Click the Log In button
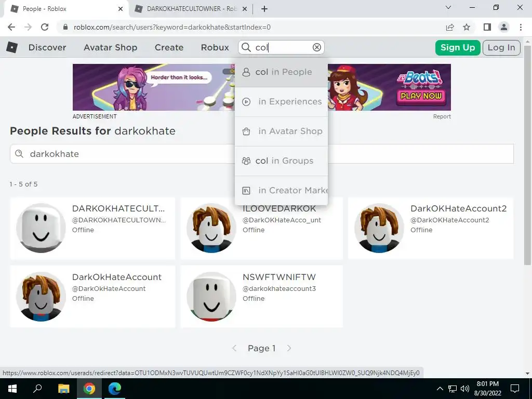Image resolution: width=532 pixels, height=399 pixels. click(x=501, y=47)
